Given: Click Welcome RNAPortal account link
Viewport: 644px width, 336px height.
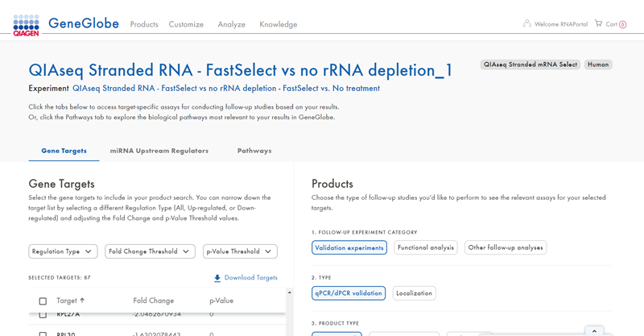Looking at the screenshot, I should point(561,24).
